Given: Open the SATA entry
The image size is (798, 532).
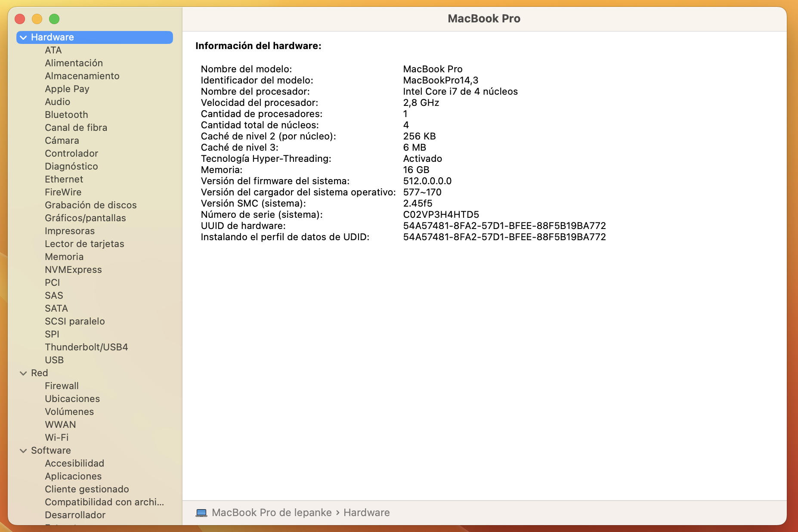Looking at the screenshot, I should click(x=56, y=308).
